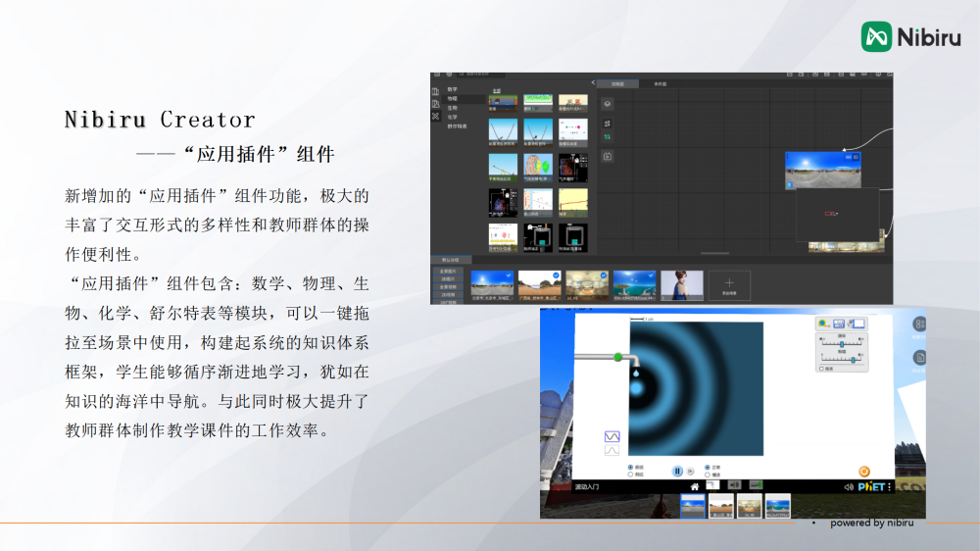Click the cube icon on the flowchart canvas

608,104
